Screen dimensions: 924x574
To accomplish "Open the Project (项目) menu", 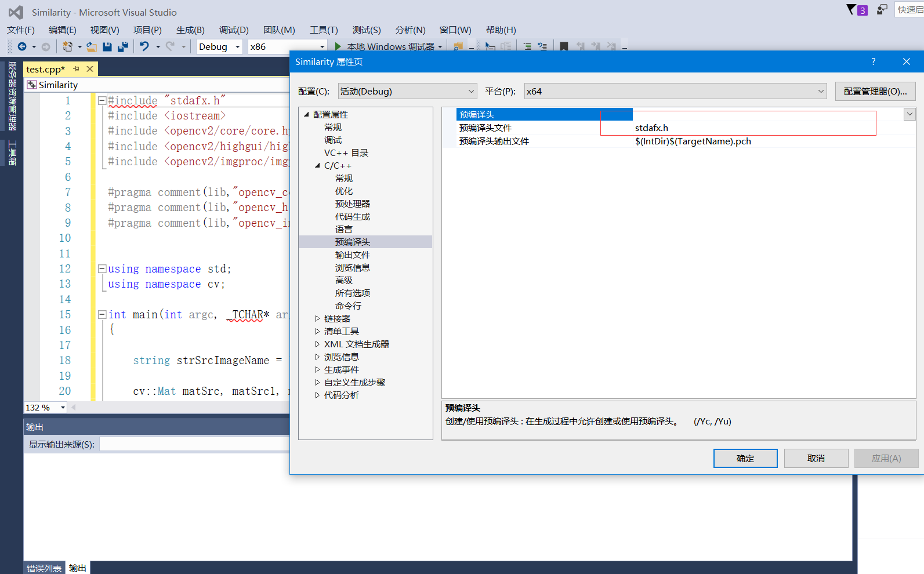I will (147, 30).
